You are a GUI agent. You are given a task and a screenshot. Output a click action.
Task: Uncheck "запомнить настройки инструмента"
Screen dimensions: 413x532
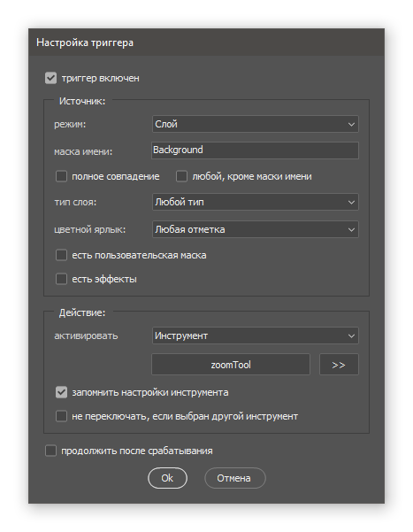[61, 392]
